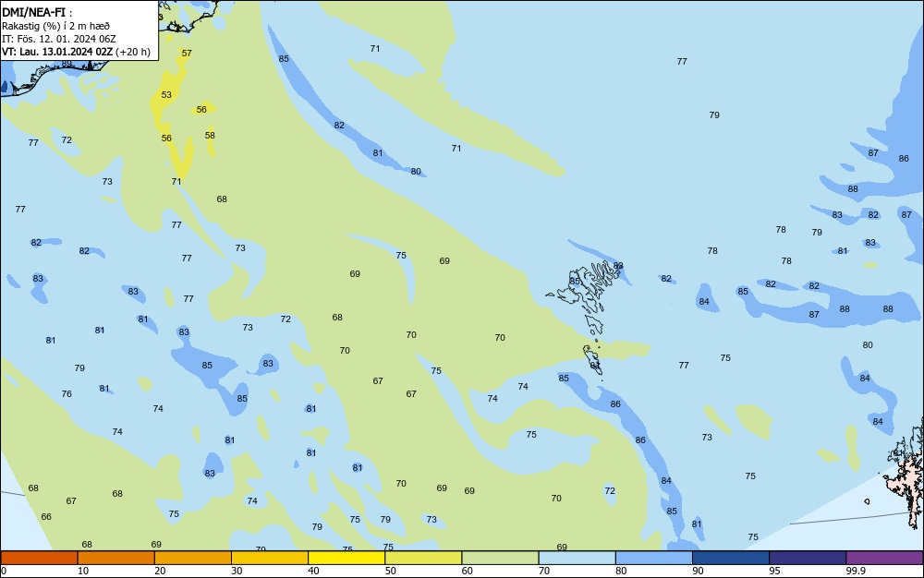Click the '(+20 h)' forecast offset text
The width and height of the screenshot is (924, 578).
132,52
